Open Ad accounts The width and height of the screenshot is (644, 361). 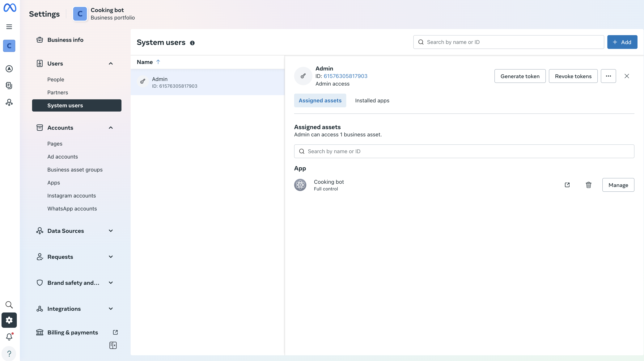pyautogui.click(x=62, y=157)
